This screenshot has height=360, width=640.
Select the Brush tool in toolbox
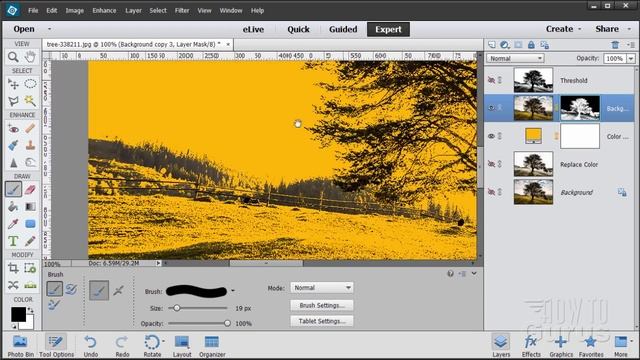click(13, 189)
